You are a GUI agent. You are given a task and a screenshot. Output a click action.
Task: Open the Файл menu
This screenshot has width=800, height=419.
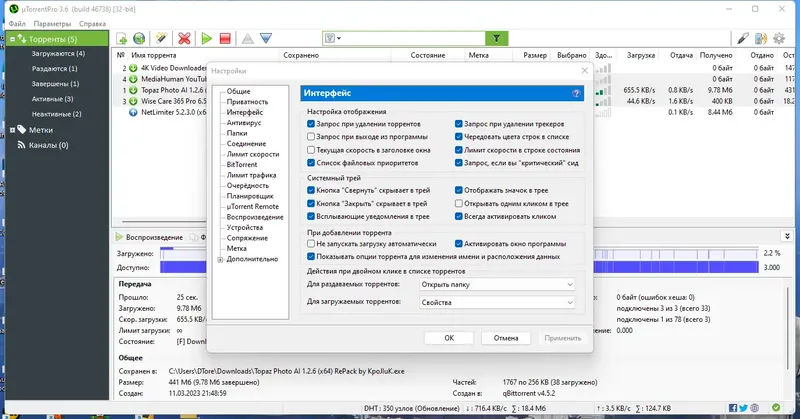click(x=17, y=23)
